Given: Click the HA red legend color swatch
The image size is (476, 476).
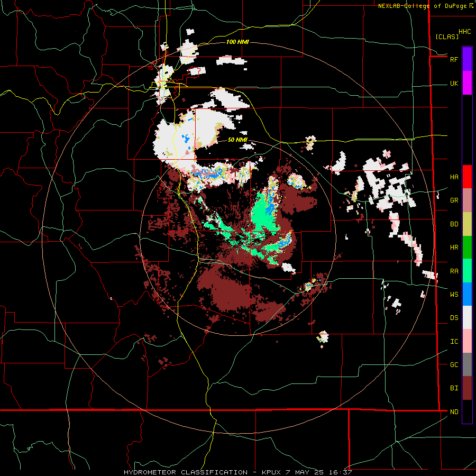Looking at the screenshot, I should pos(467,177).
